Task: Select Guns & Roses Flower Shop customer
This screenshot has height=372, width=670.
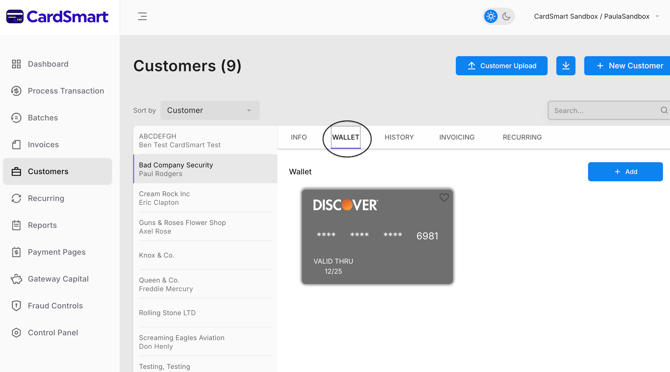Action: [x=205, y=227]
